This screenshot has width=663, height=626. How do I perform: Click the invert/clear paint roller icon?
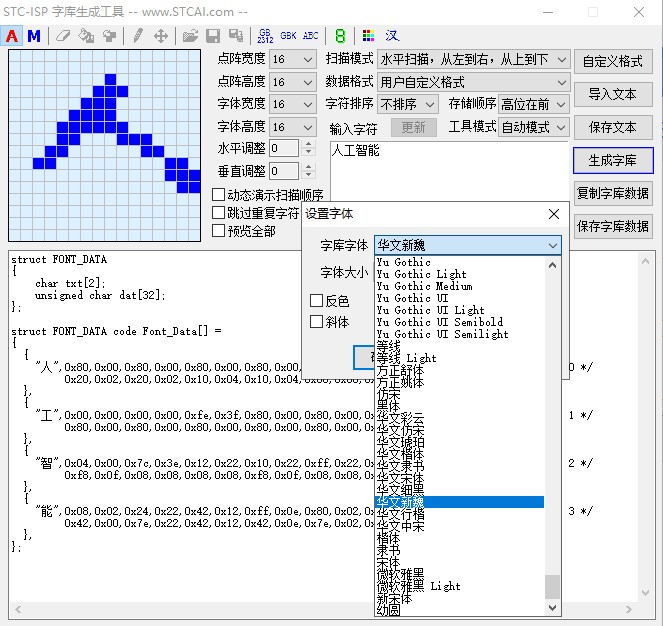coord(110,36)
